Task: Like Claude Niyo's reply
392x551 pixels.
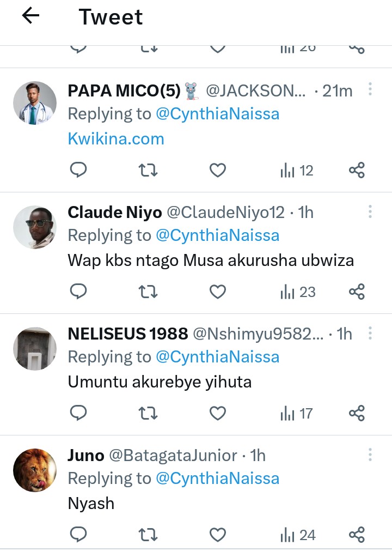Action: (x=218, y=292)
